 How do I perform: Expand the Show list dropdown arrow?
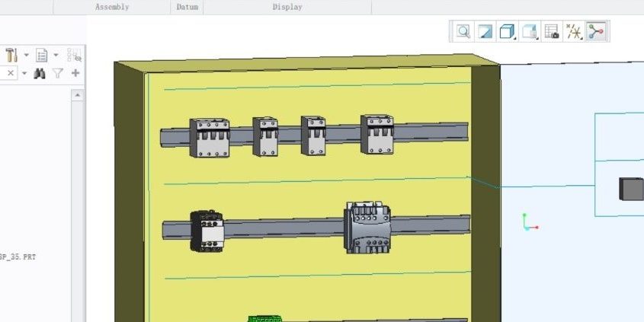(56, 55)
